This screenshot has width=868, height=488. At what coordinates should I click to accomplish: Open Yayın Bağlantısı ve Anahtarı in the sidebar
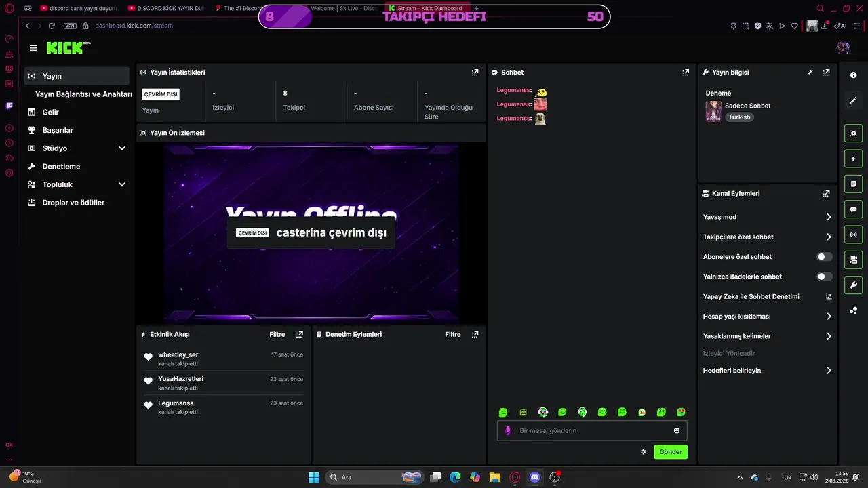(83, 94)
